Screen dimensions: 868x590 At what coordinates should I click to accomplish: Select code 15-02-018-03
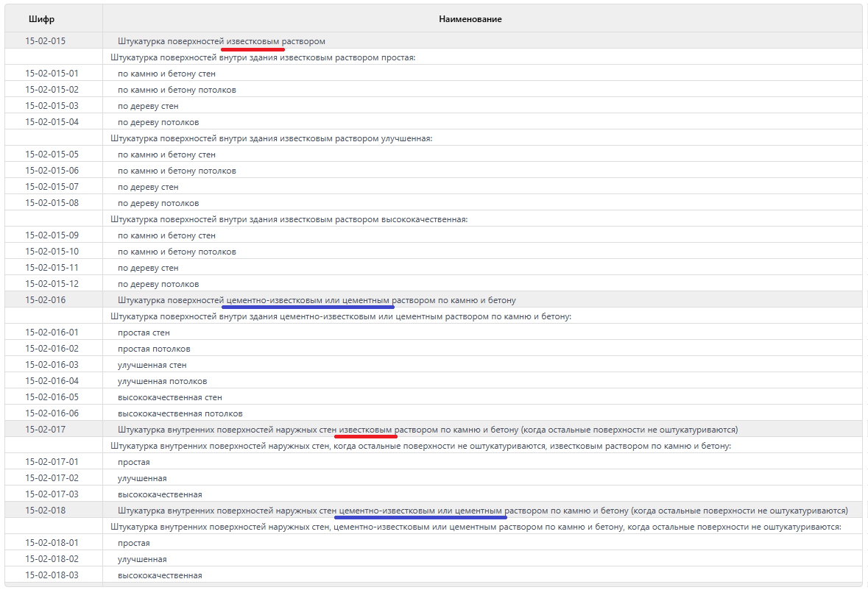pos(52,575)
